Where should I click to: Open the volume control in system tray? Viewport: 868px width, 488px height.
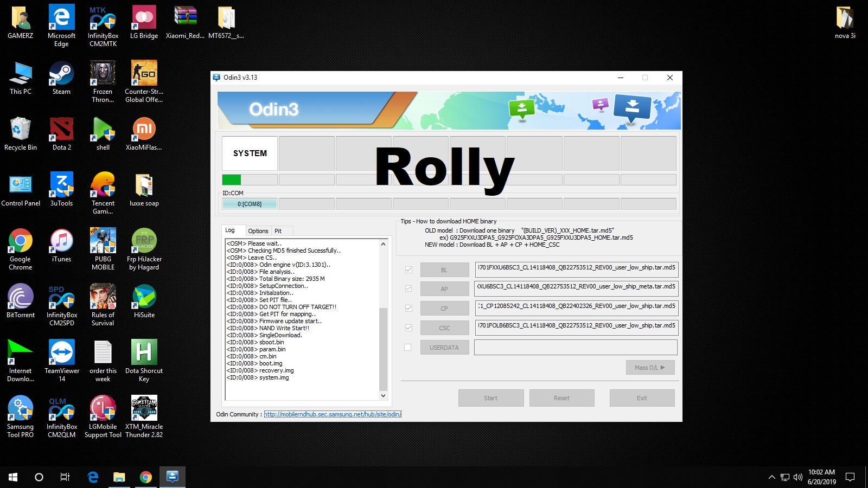(797, 477)
